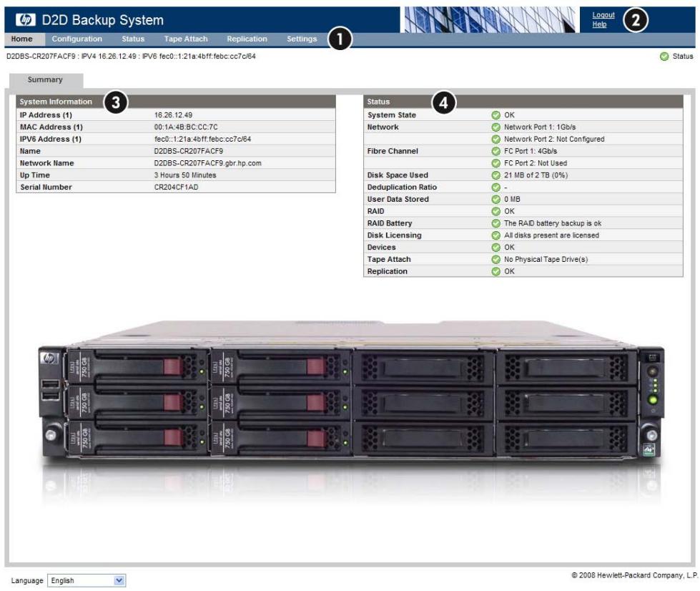Click the building banner image in header
Screen dimensions: 700x591
click(x=490, y=19)
